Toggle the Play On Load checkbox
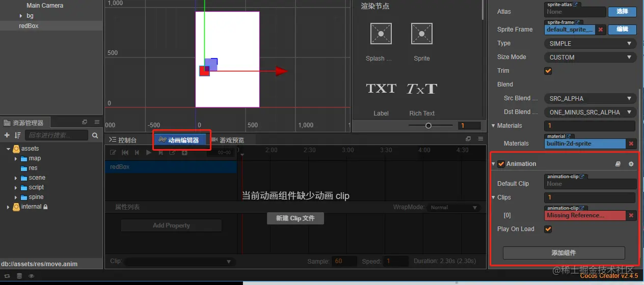Screen dimensions: 644x285 [x=548, y=229]
